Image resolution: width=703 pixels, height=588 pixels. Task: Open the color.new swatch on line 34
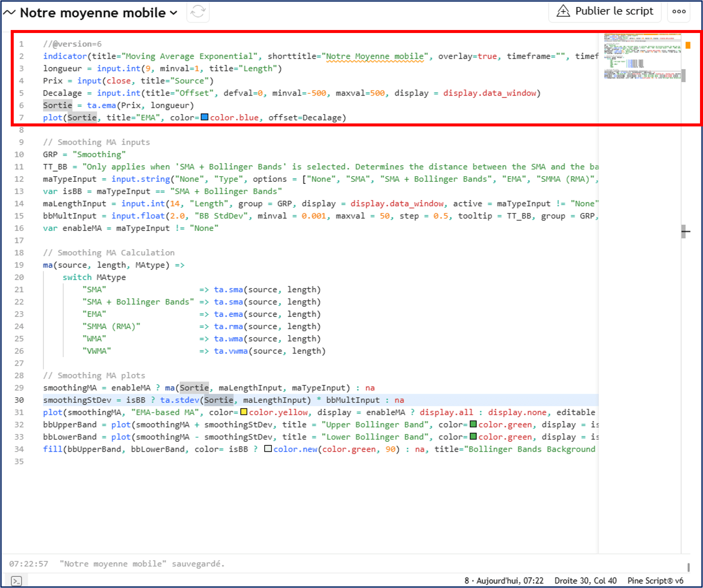pyautogui.click(x=268, y=449)
